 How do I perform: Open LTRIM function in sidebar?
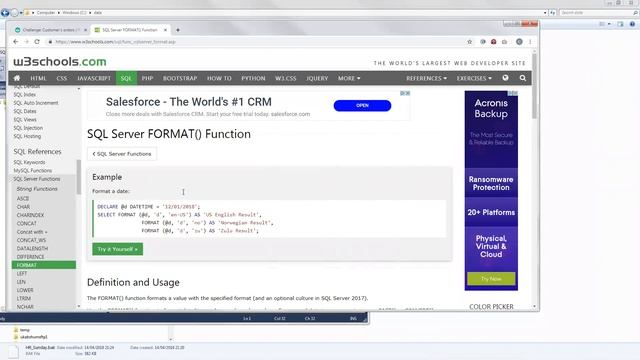pos(24,298)
